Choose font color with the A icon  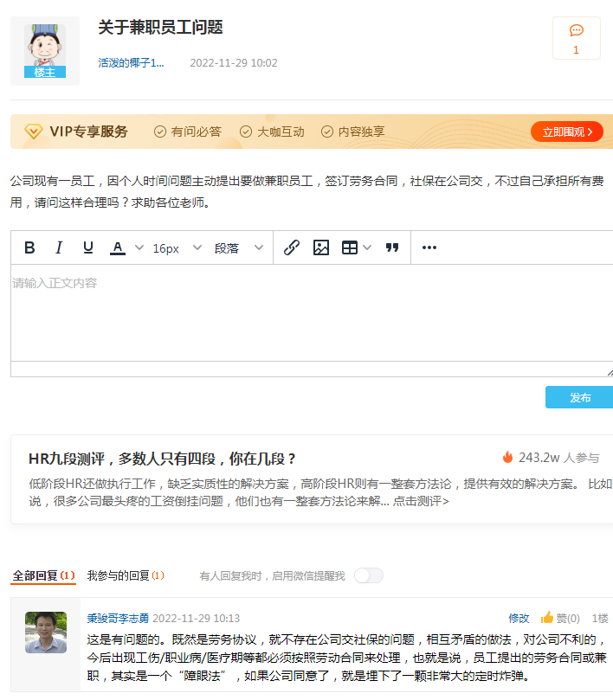118,247
